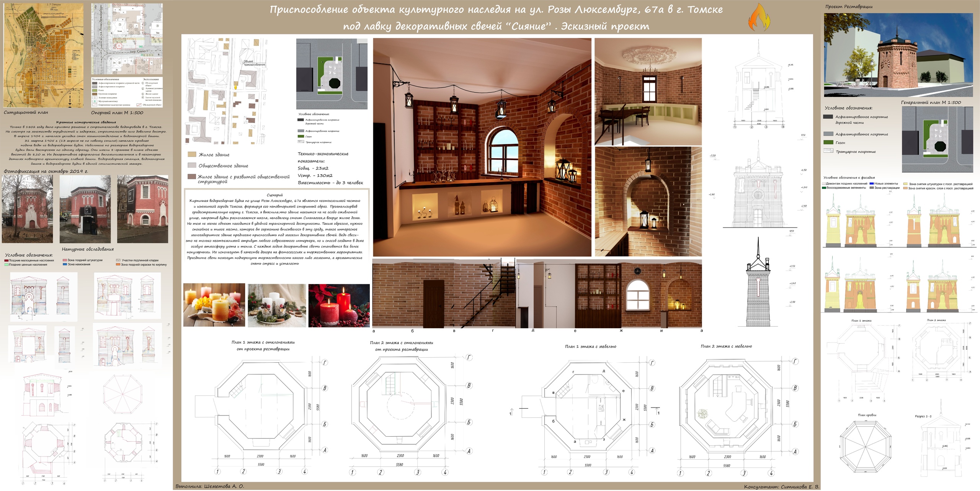980x491 pixels.
Task: Select the red candles with poinsettia photo
Action: pos(339,305)
